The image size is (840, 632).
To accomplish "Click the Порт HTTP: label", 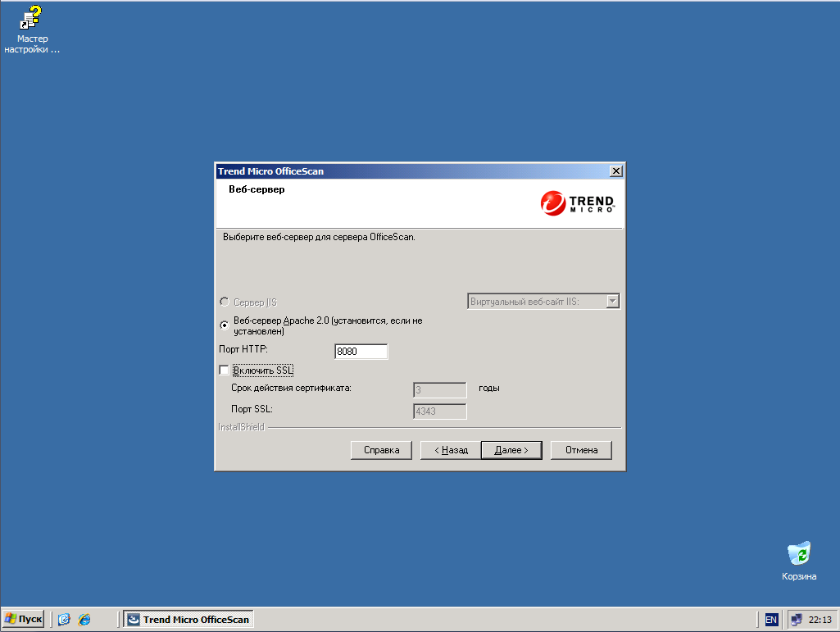I will 243,349.
